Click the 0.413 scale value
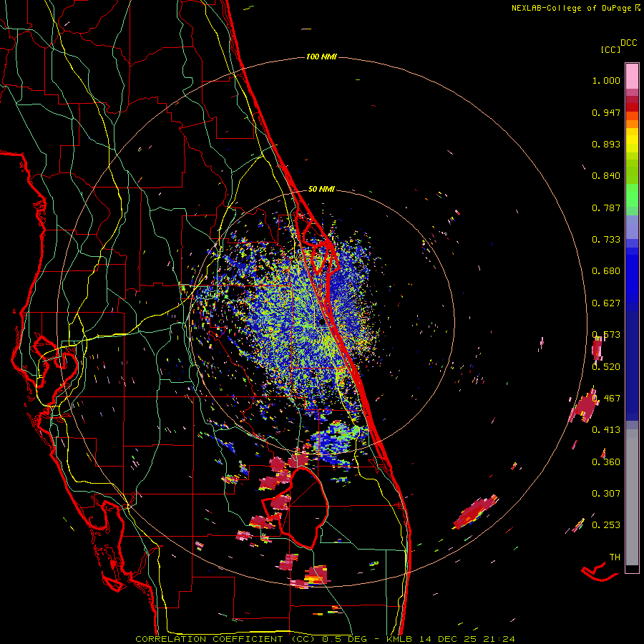The height and width of the screenshot is (644, 644). click(x=606, y=430)
